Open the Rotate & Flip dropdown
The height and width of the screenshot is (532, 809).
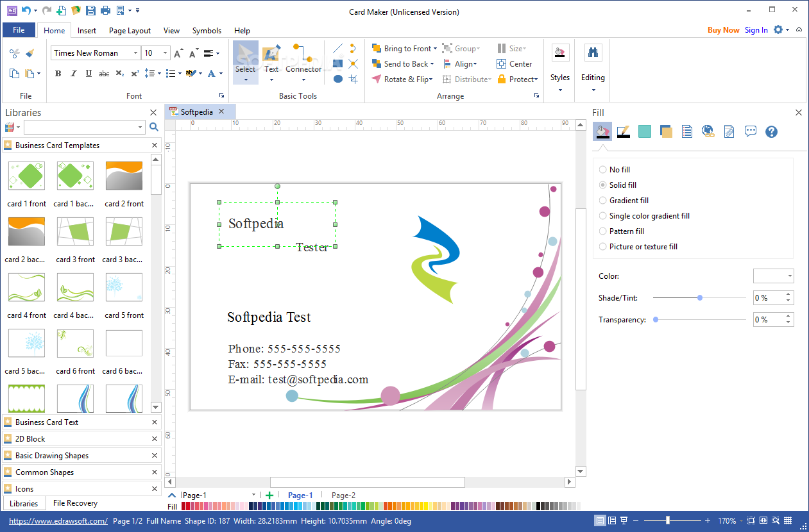pyautogui.click(x=402, y=79)
